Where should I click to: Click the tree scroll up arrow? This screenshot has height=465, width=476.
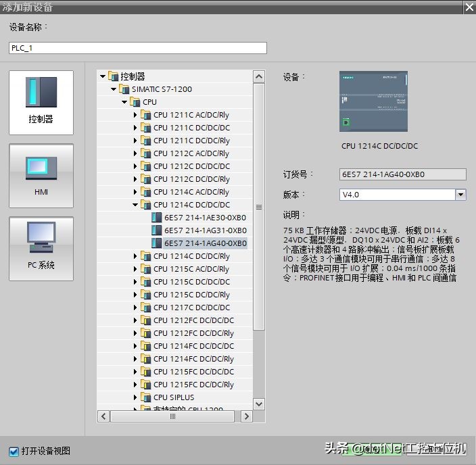259,76
